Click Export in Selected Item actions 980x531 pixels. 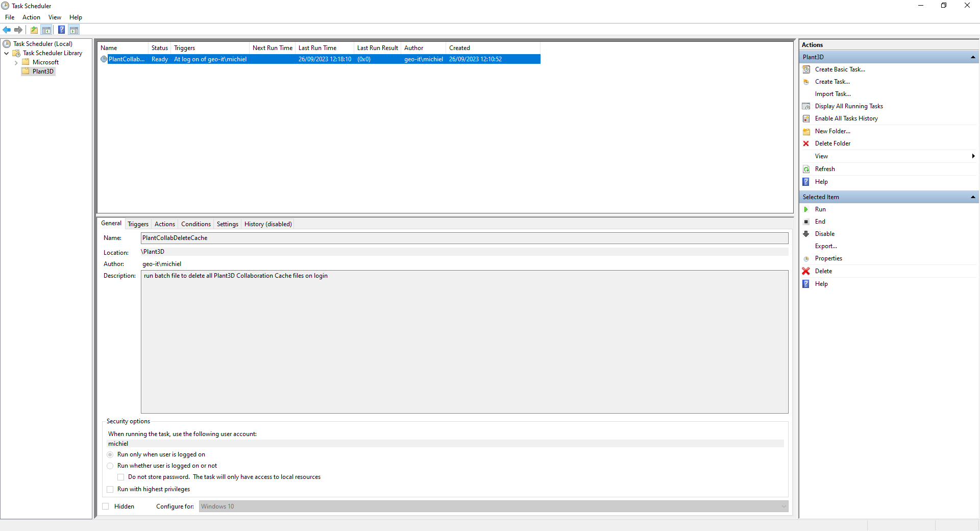[826, 246]
